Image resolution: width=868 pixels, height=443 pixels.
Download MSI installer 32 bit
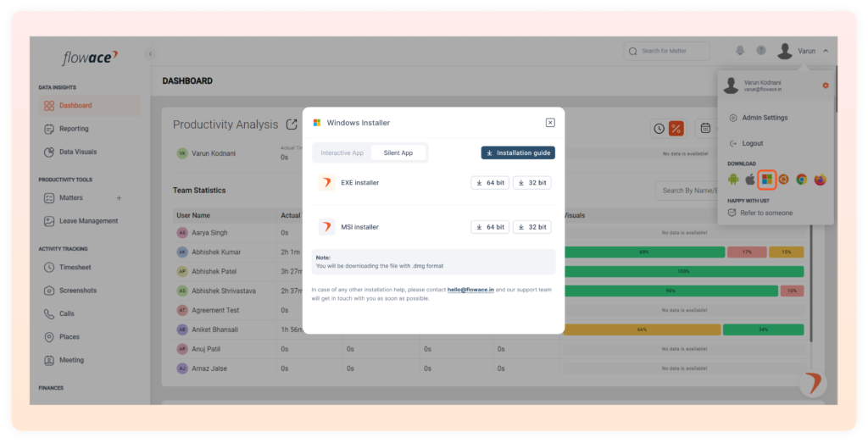(532, 227)
